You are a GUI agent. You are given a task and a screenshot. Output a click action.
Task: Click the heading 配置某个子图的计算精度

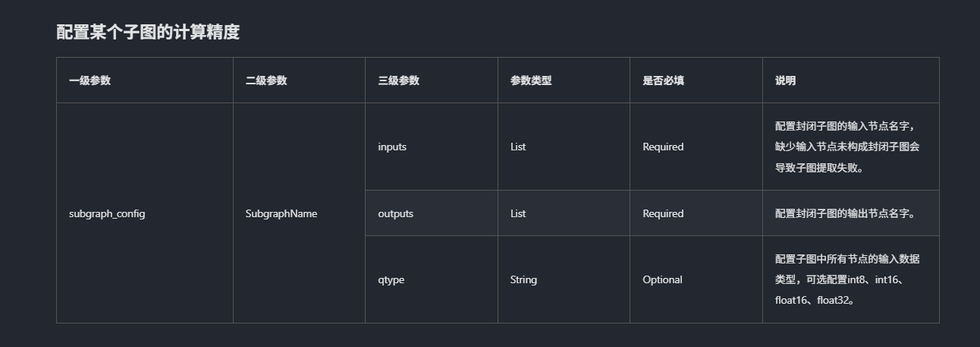[148, 32]
